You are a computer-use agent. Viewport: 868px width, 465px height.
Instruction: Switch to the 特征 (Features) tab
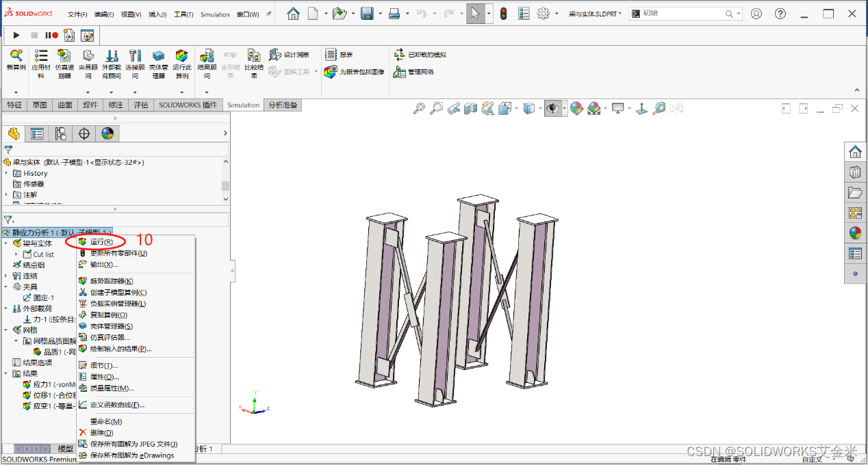pos(14,105)
